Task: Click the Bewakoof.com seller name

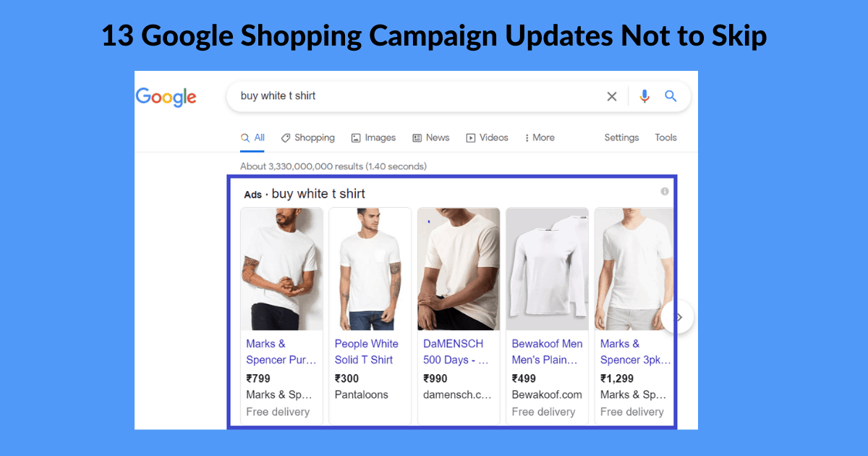Action: click(547, 394)
